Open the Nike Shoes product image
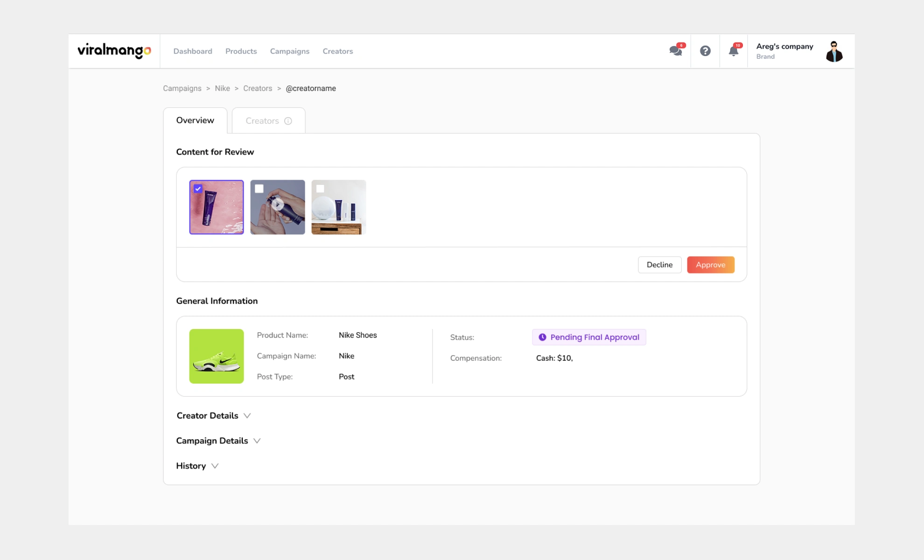The image size is (924, 560). (217, 356)
